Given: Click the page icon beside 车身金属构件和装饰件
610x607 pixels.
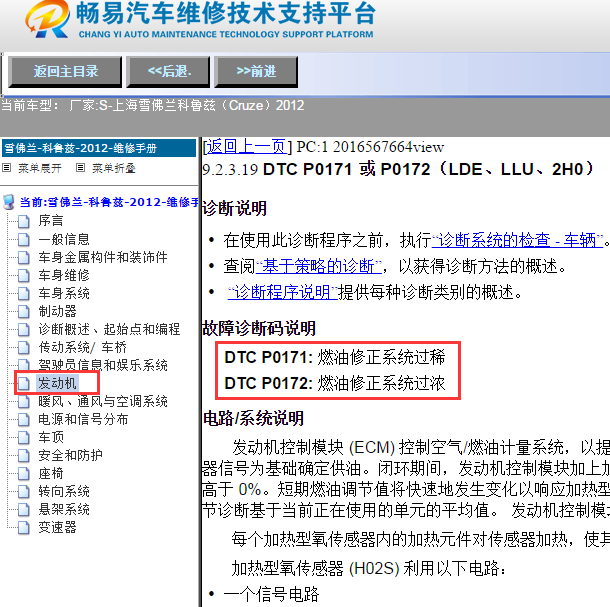Looking at the screenshot, I should (24, 258).
